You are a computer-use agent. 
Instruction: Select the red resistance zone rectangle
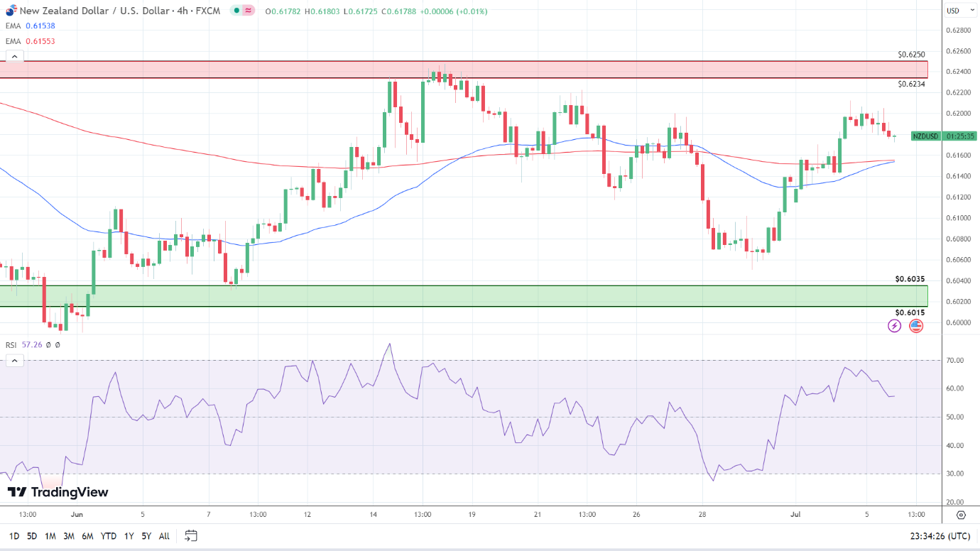tap(464, 70)
